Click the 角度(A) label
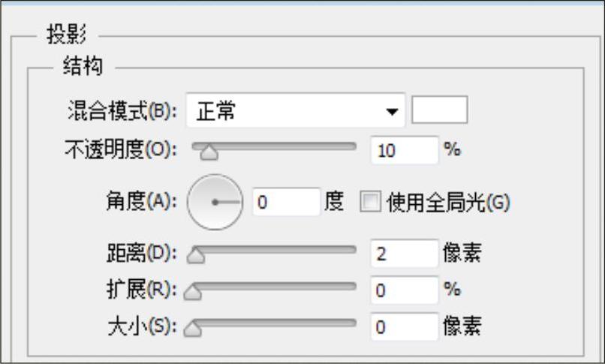 (141, 201)
